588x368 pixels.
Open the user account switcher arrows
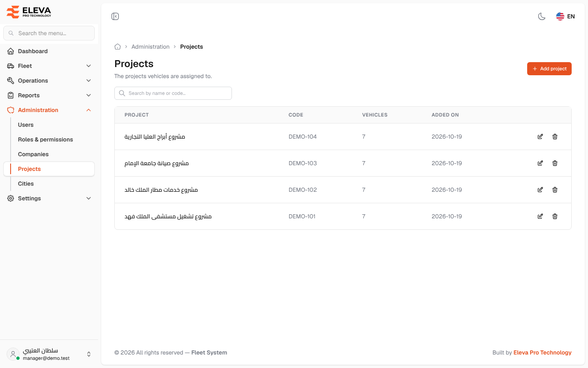pyautogui.click(x=89, y=354)
